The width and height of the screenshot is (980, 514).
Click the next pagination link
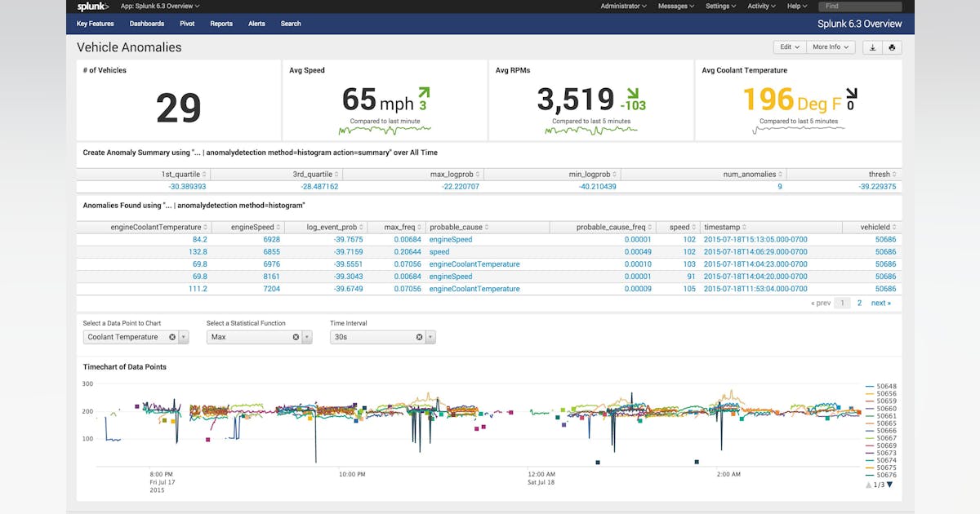click(880, 303)
